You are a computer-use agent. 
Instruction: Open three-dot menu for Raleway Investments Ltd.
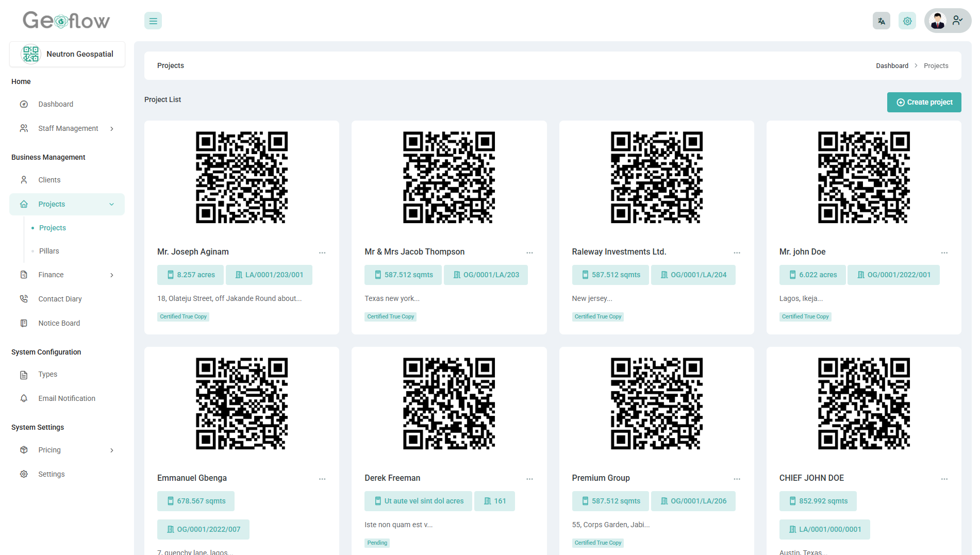tap(737, 253)
